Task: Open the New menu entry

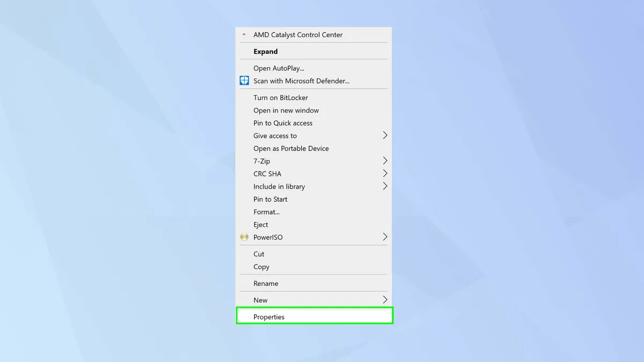Action: [x=314, y=300]
